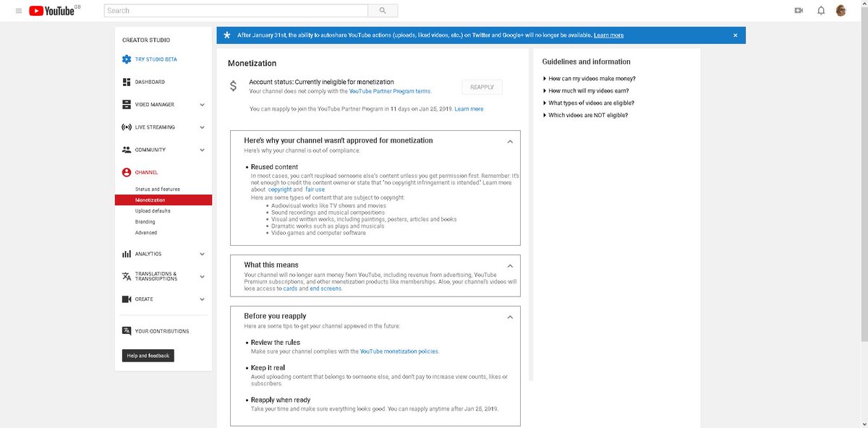Expand How much will my videos earn
868x428 pixels.
(586, 91)
